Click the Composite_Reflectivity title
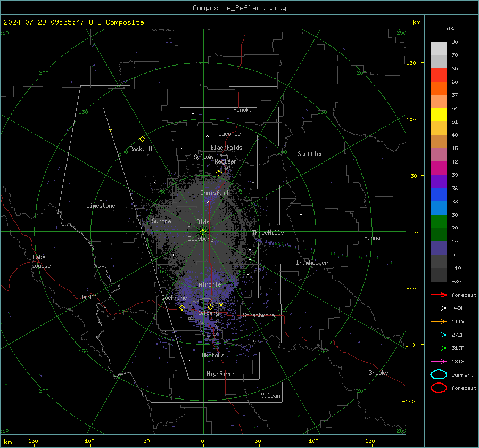This screenshot has height=448, width=479. point(240,8)
